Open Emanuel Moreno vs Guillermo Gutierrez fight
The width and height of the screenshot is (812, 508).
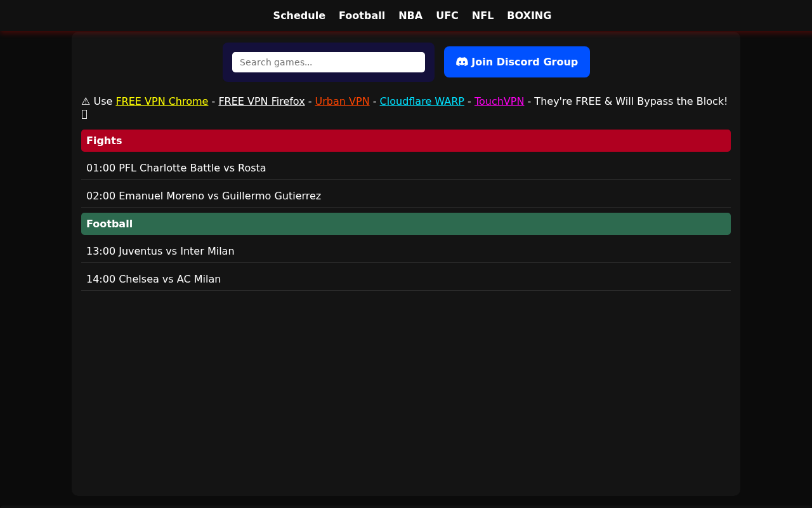point(406,196)
